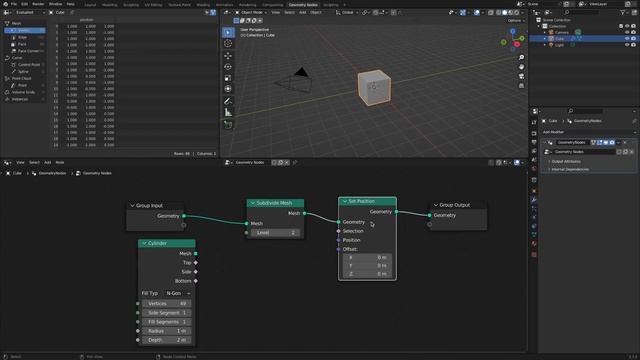Open the File menu
The height and width of the screenshot is (360, 640).
[x=14, y=4]
